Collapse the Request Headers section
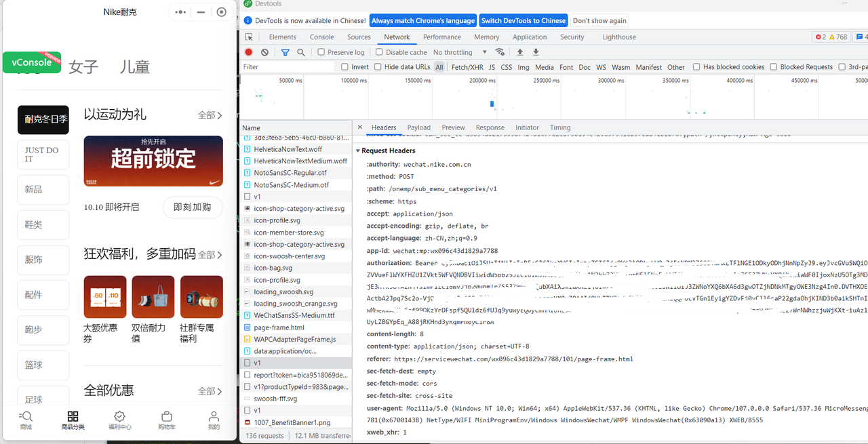Image resolution: width=868 pixels, height=444 pixels. tap(358, 150)
